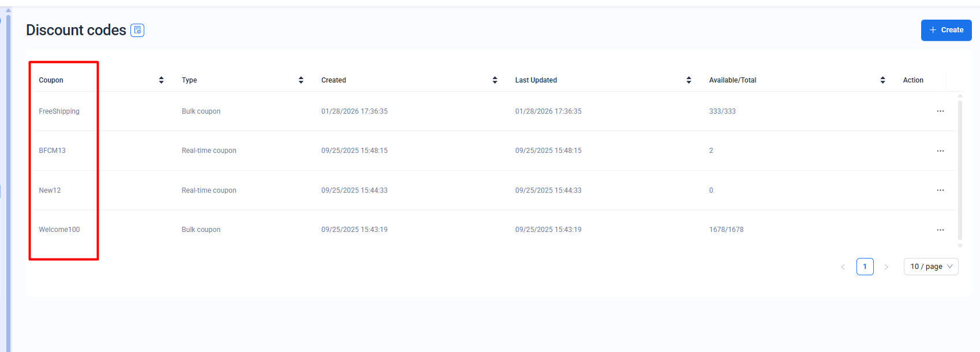Image resolution: width=980 pixels, height=352 pixels.
Task: Click the left sidebar scrollbar
Action: (x=8, y=173)
